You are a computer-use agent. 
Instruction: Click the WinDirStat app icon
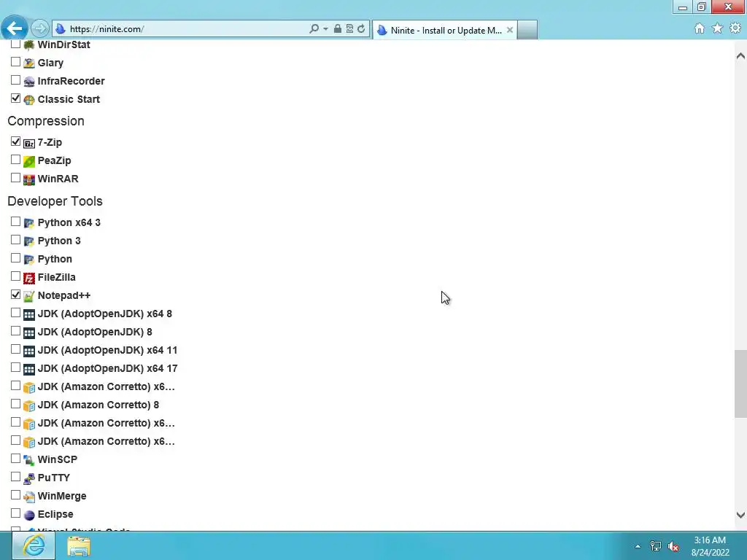(x=29, y=44)
